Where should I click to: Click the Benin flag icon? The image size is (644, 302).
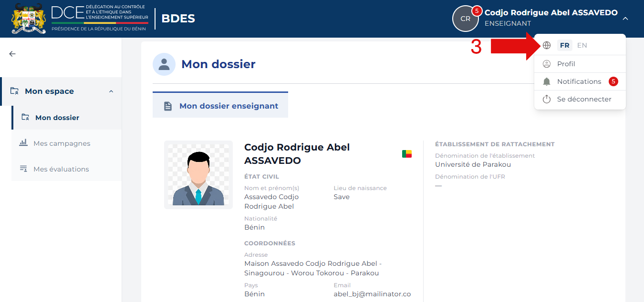pyautogui.click(x=406, y=153)
